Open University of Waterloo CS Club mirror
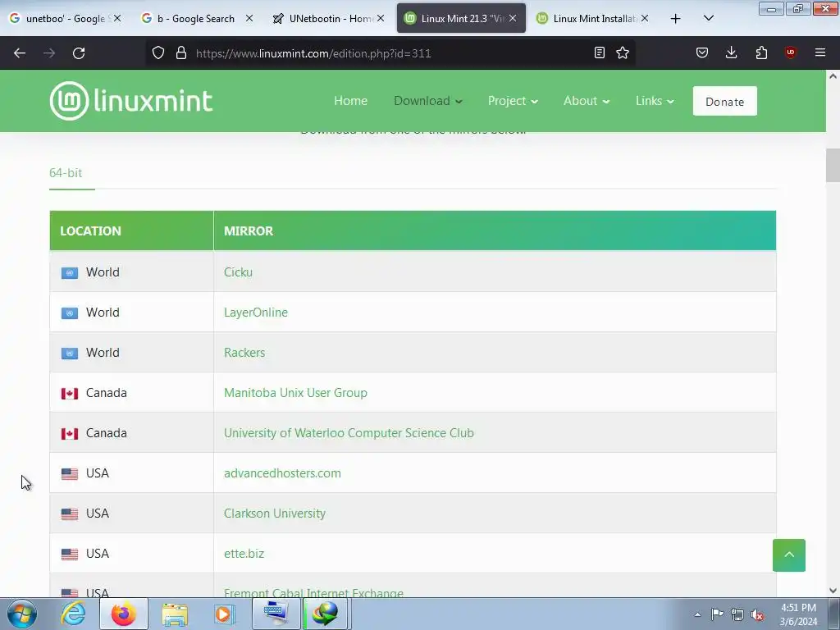The width and height of the screenshot is (840, 630). (349, 433)
